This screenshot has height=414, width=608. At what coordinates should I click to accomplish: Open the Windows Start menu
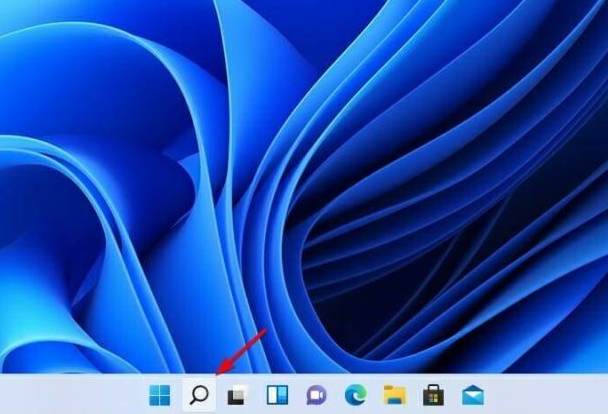[x=160, y=394]
